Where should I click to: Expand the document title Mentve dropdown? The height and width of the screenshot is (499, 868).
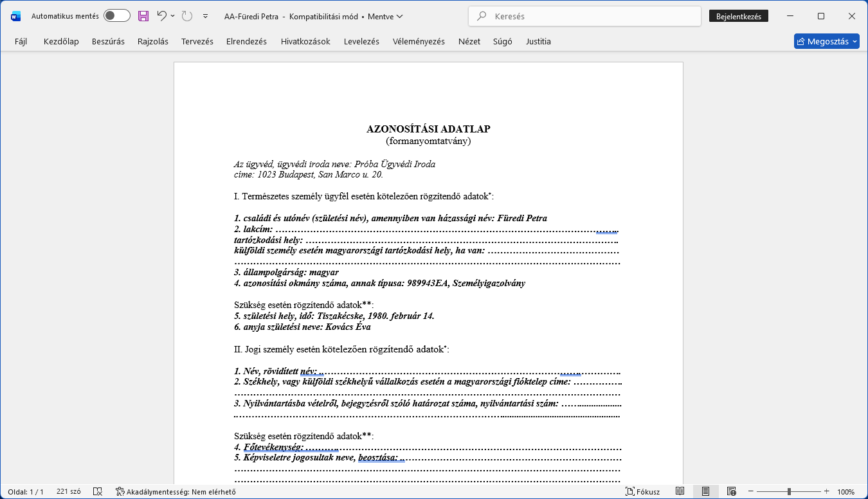[400, 17]
